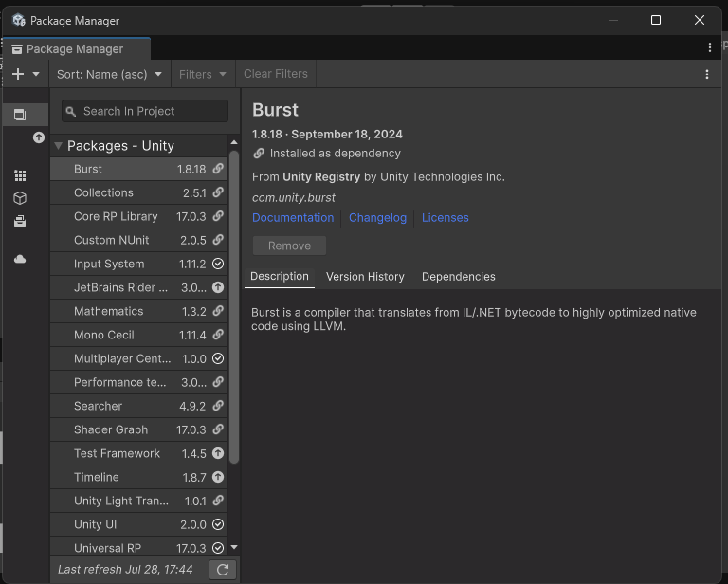Open the Sort: Name (asc) dropdown
Image resolution: width=728 pixels, height=584 pixels.
(x=110, y=74)
